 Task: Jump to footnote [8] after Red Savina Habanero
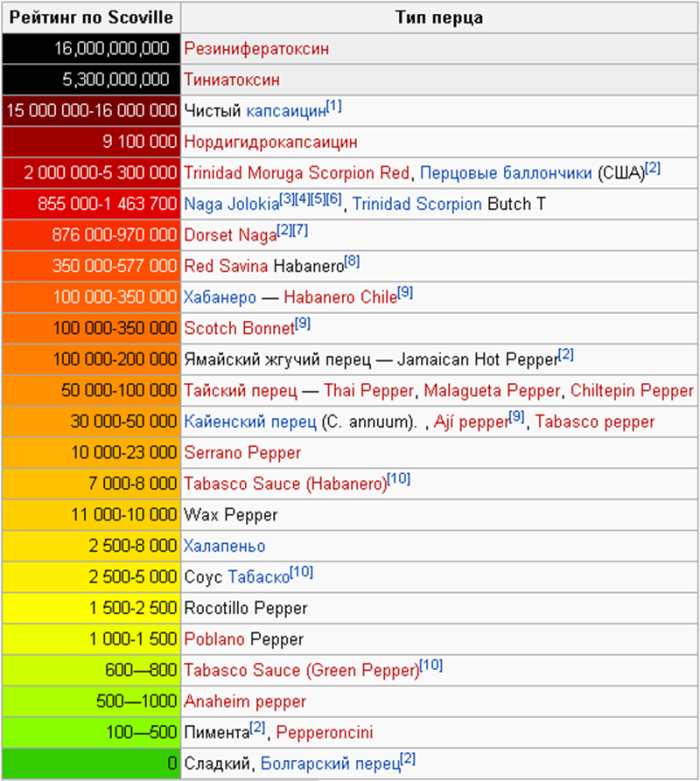point(352,262)
